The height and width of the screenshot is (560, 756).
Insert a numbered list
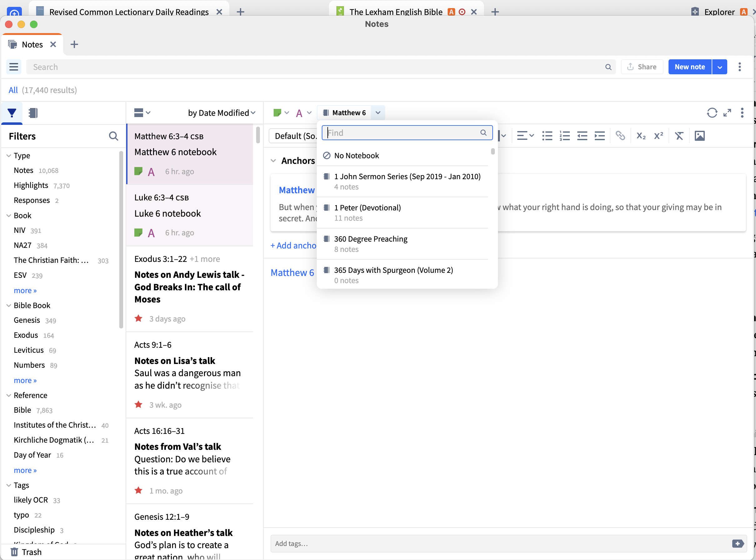(x=565, y=136)
